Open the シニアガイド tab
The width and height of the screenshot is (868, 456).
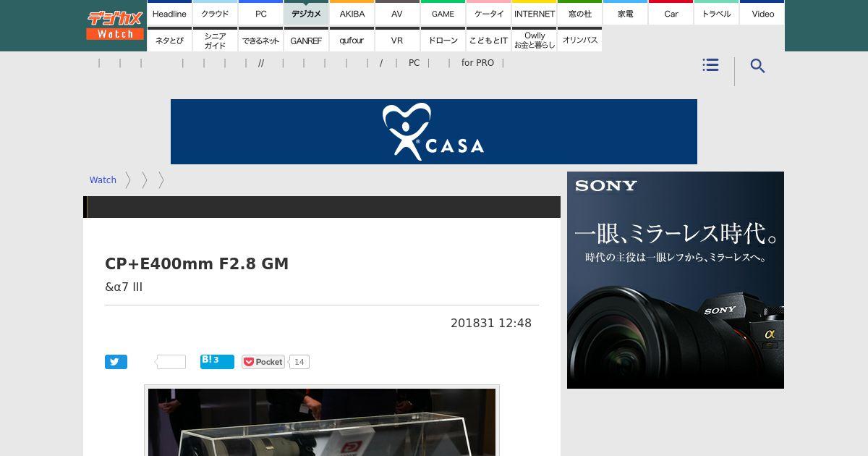tap(215, 40)
